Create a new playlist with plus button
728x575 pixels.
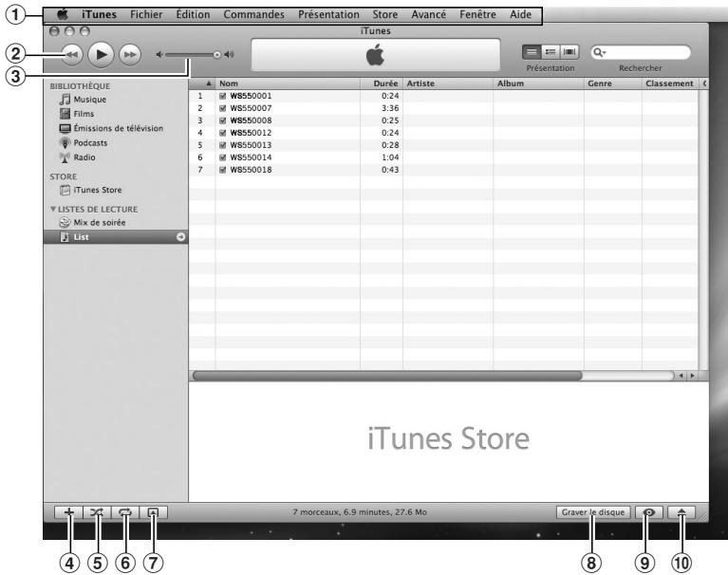[68, 512]
